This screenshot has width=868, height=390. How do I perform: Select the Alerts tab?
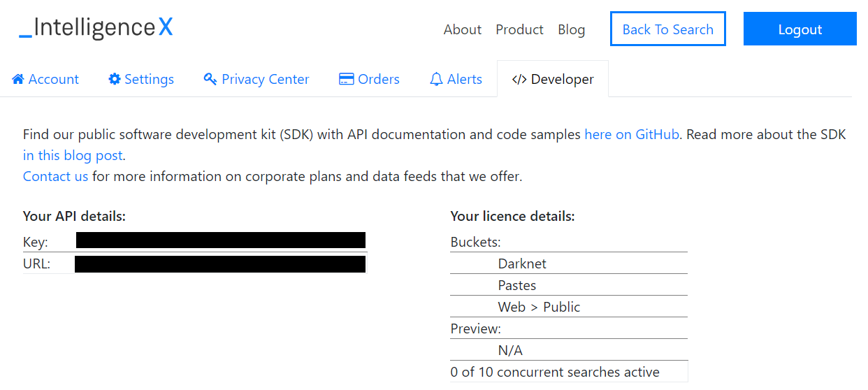click(x=464, y=79)
